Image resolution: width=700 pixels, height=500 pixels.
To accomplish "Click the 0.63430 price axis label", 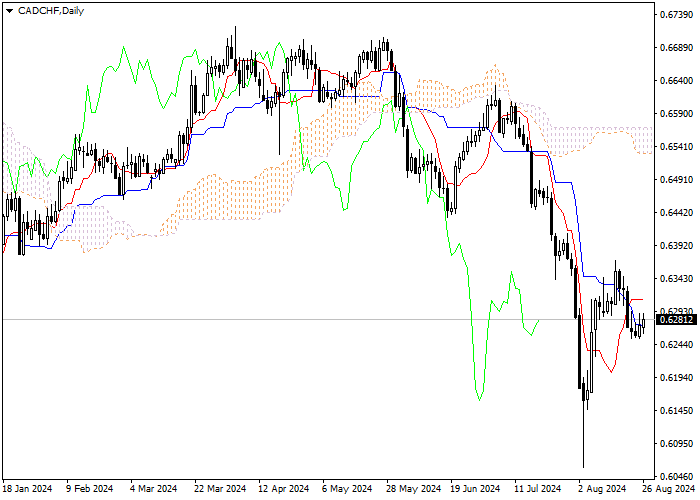I will coord(676,279).
